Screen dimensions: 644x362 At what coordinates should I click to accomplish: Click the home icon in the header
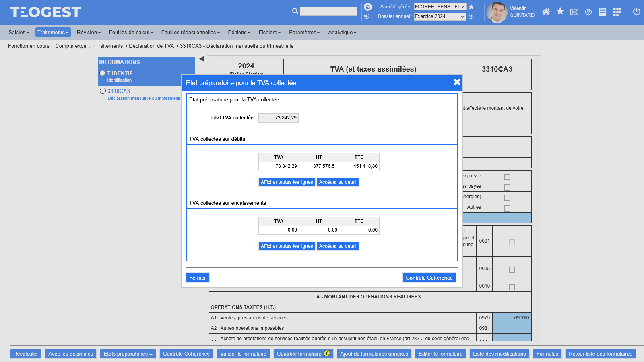(x=546, y=12)
